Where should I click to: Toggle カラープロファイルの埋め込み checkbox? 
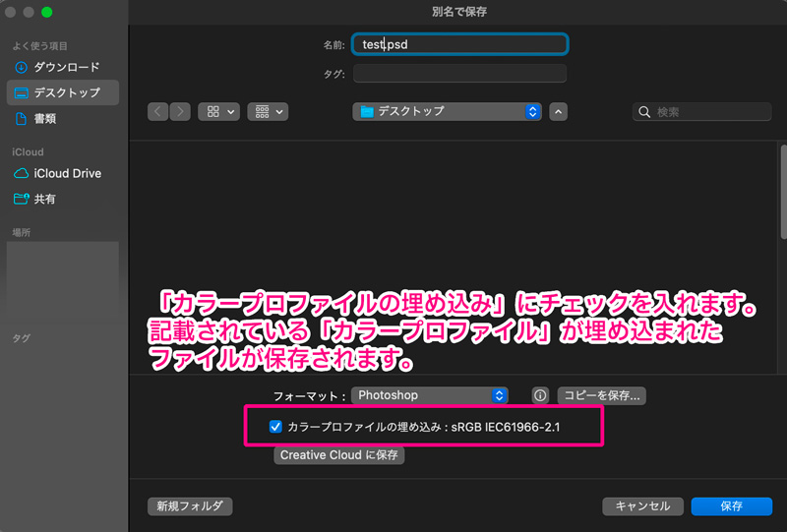pos(275,428)
